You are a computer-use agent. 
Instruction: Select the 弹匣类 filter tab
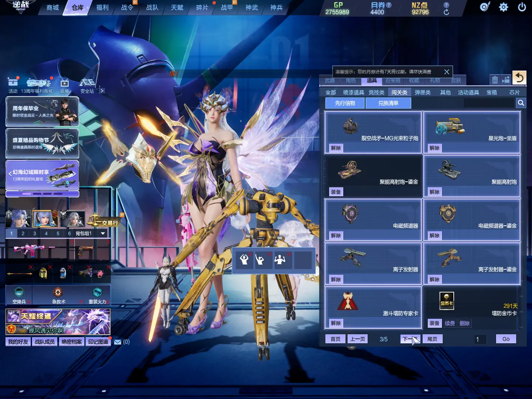[x=423, y=92]
